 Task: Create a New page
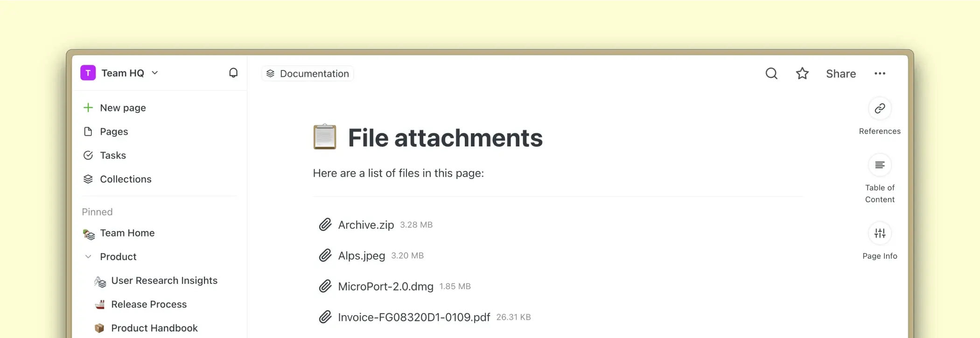coord(122,108)
